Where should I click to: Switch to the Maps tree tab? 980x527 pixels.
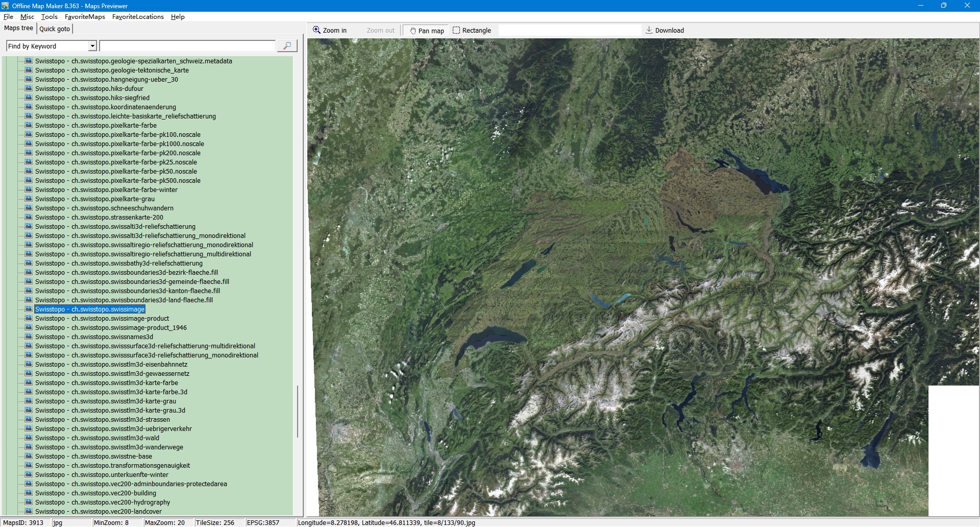point(18,28)
